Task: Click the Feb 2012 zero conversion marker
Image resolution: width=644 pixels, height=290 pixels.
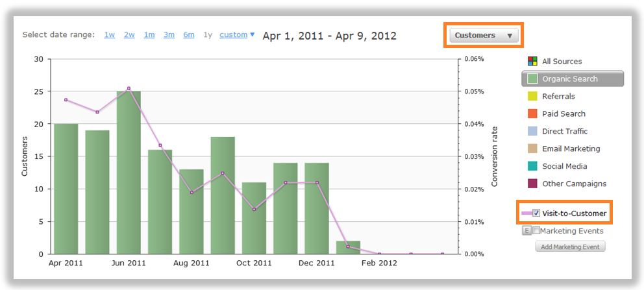Action: point(379,254)
